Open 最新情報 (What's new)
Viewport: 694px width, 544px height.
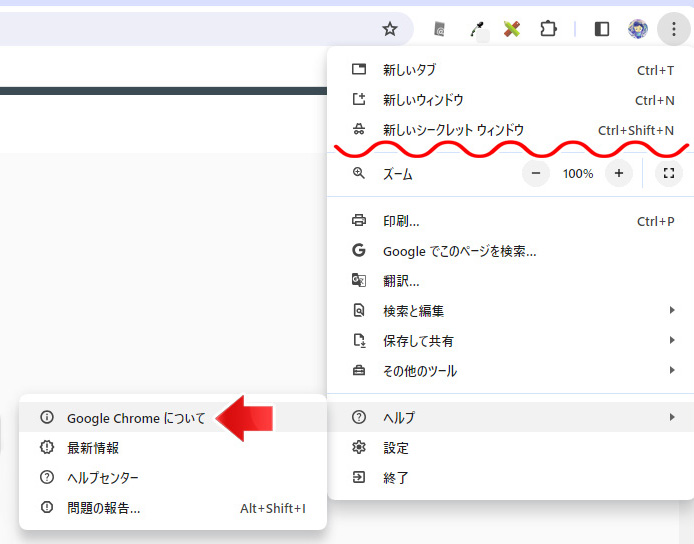point(173,448)
